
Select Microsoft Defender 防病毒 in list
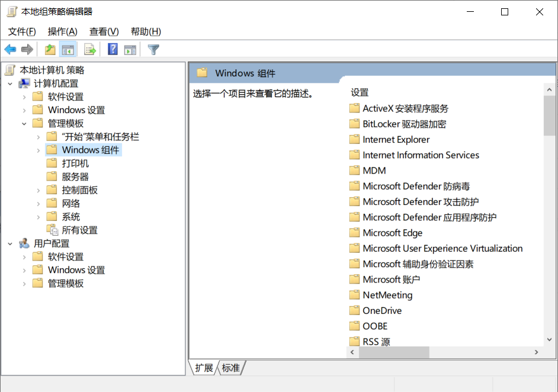[x=416, y=186]
